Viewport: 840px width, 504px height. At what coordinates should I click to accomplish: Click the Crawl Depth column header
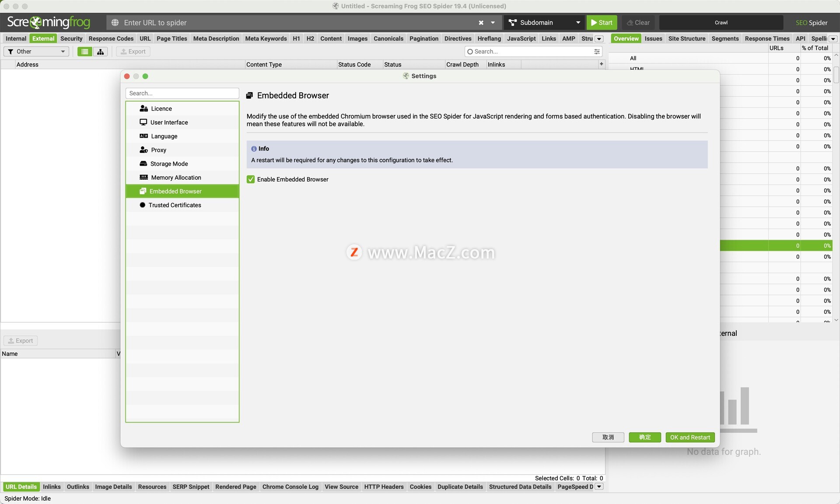[465, 64]
